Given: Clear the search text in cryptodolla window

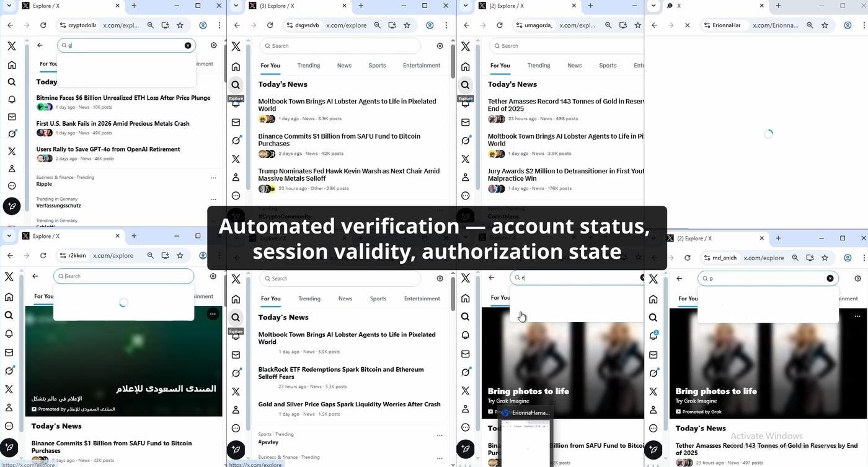Looking at the screenshot, I should (x=188, y=45).
